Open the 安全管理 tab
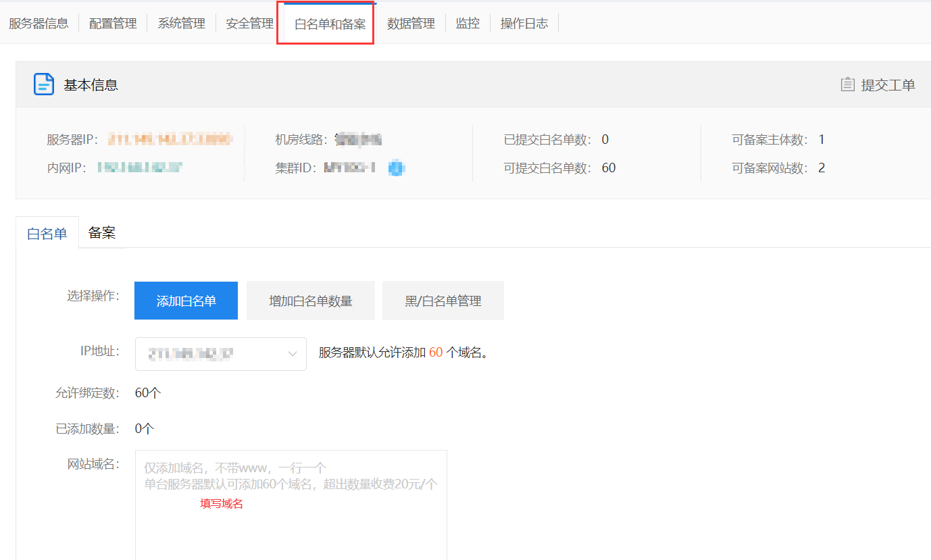Image resolution: width=931 pixels, height=560 pixels. click(249, 24)
